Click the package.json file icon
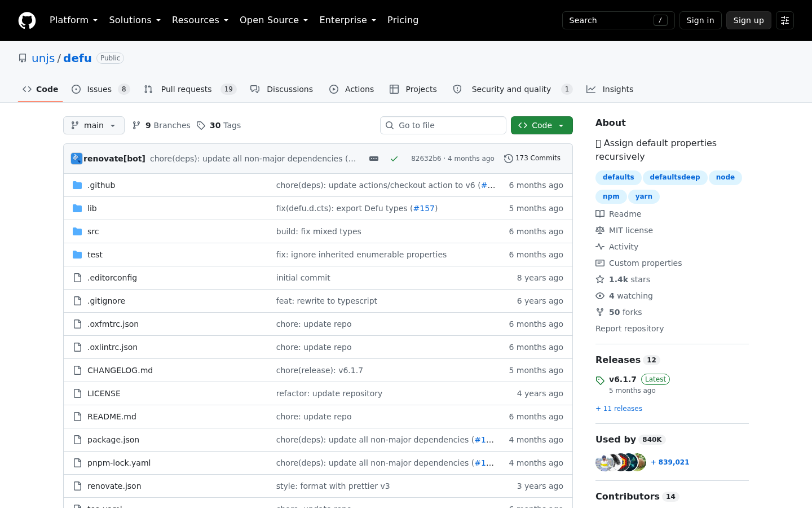The height and width of the screenshot is (508, 812). tap(77, 440)
